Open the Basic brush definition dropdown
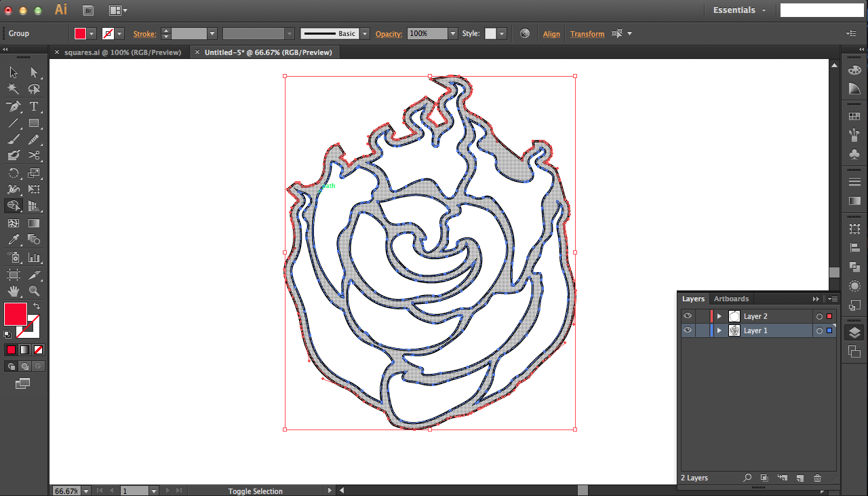Image resolution: width=868 pixels, height=496 pixels. tap(365, 33)
